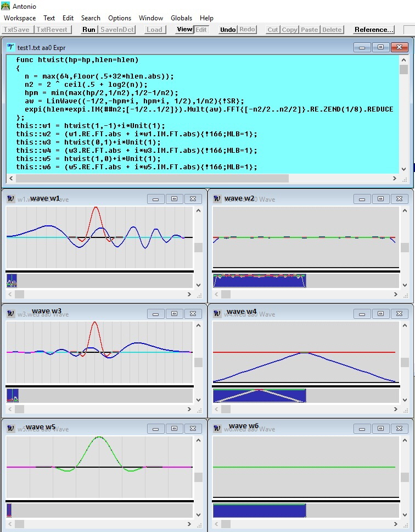Click the wave w2 window icon
The height and width of the screenshot is (532, 415).
point(217,199)
